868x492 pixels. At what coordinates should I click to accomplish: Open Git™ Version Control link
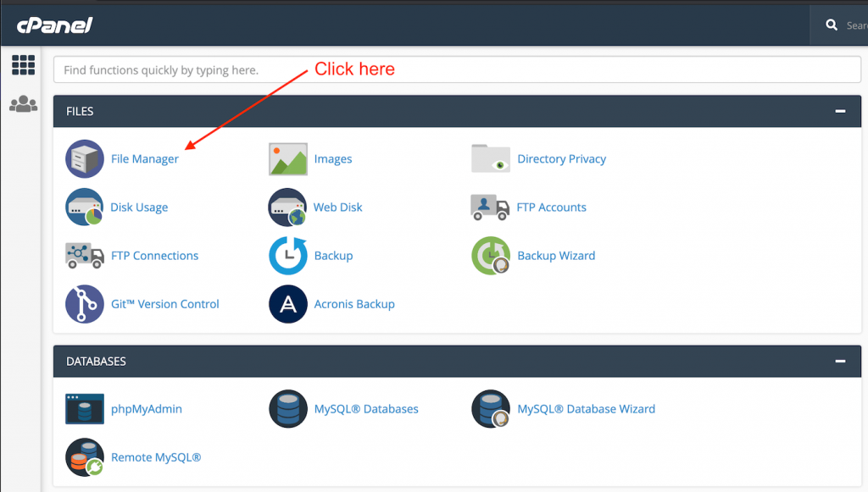(x=165, y=304)
